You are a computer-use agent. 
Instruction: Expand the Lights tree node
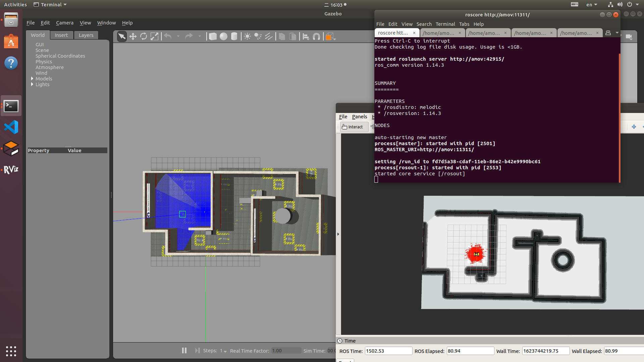[x=32, y=84]
